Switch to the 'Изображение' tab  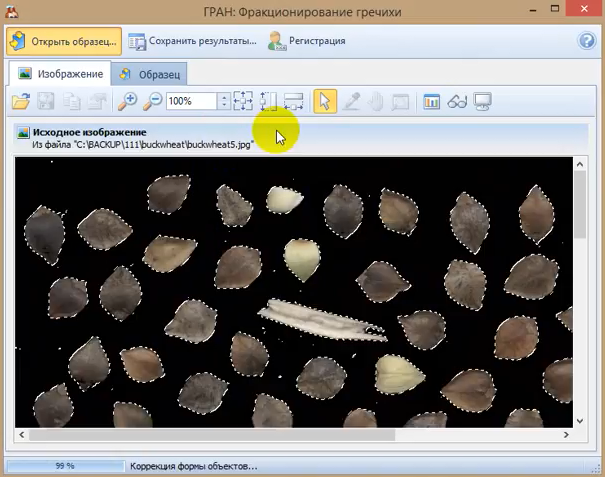click(60, 73)
